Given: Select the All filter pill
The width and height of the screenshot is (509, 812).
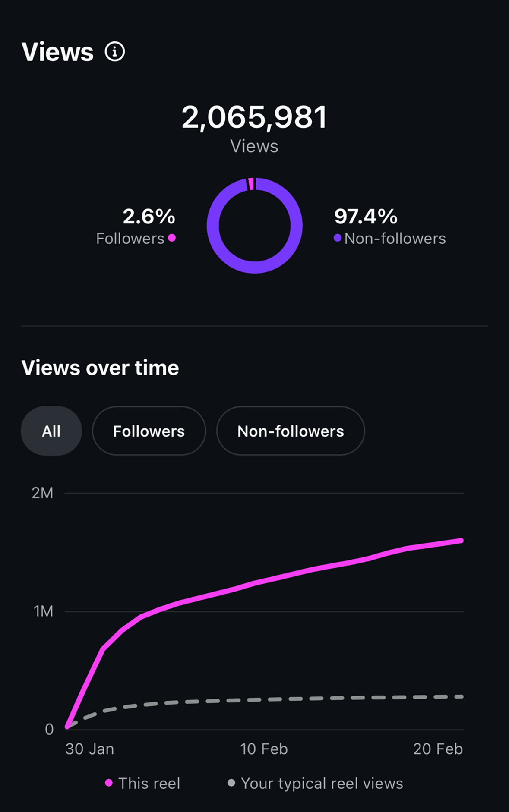Looking at the screenshot, I should pyautogui.click(x=51, y=431).
